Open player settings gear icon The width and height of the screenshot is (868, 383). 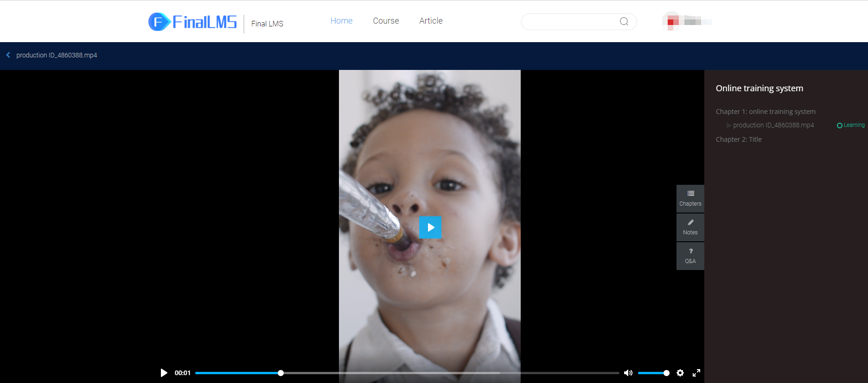point(680,373)
